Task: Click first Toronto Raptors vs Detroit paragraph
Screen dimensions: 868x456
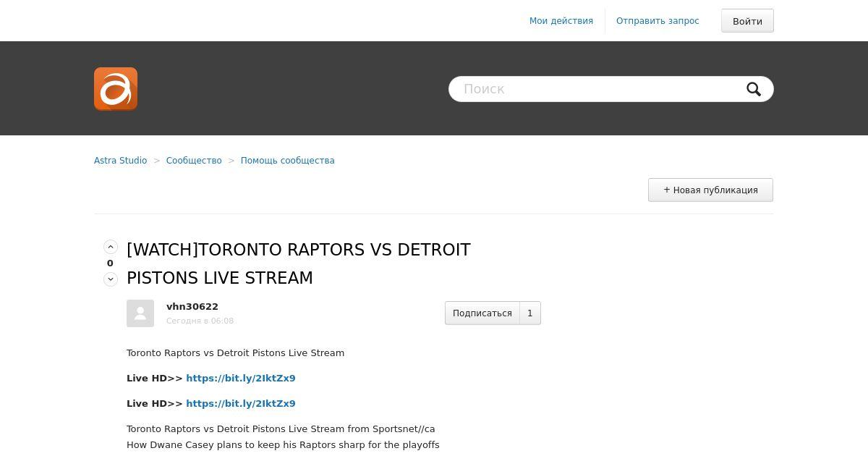Action: 235,353
